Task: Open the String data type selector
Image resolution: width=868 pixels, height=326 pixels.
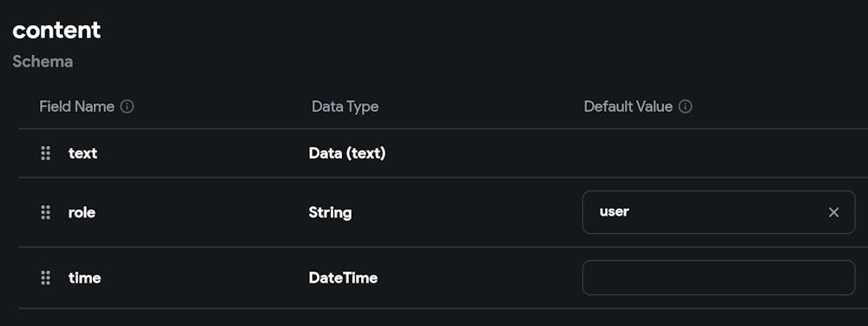Action: point(330,212)
